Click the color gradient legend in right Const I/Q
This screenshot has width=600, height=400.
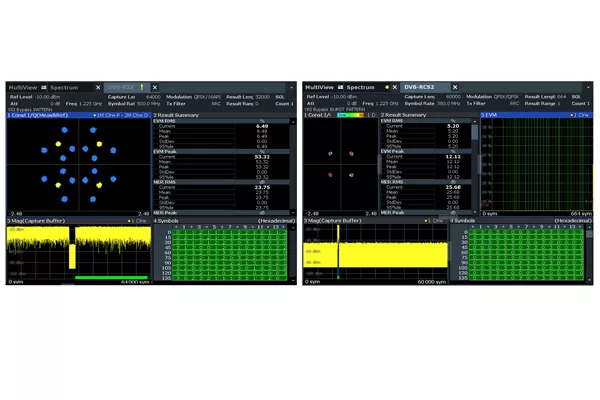350,115
